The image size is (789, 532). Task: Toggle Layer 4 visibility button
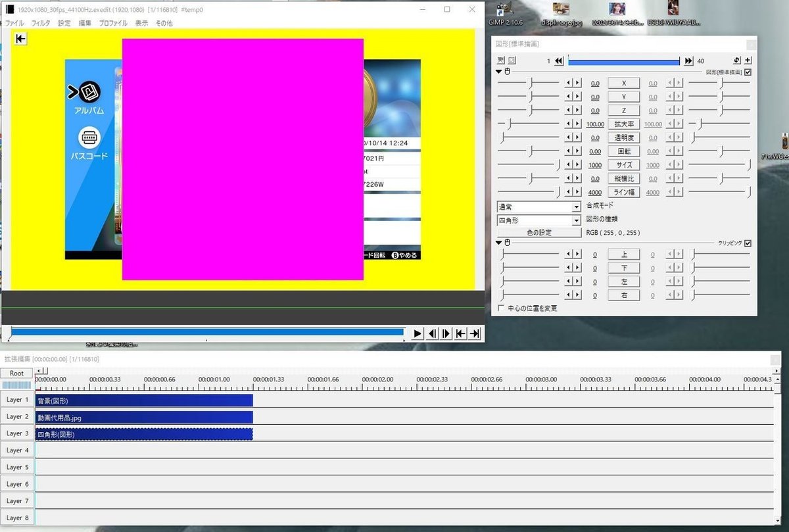pyautogui.click(x=17, y=450)
